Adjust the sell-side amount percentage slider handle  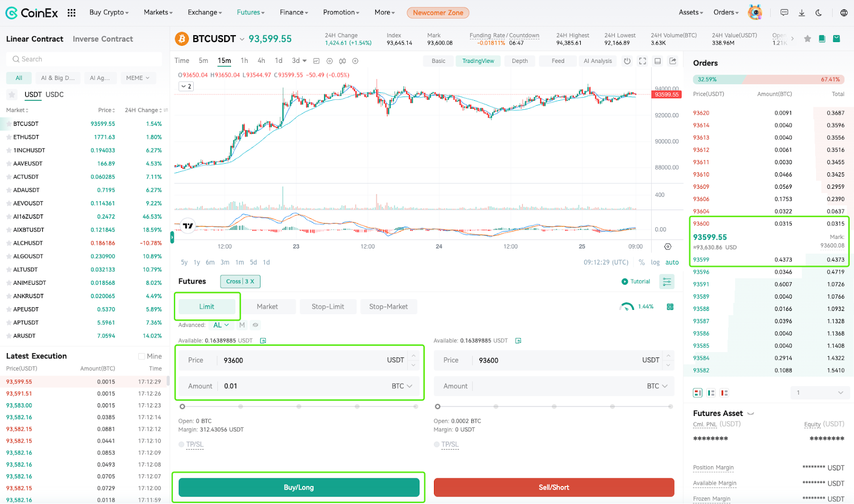(x=438, y=406)
